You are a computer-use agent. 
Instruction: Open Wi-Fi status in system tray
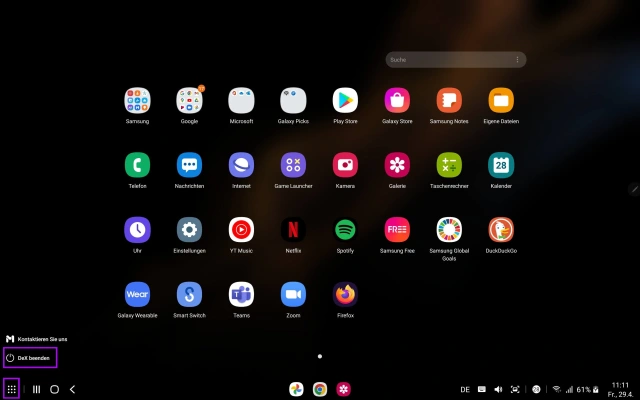[x=556, y=389]
